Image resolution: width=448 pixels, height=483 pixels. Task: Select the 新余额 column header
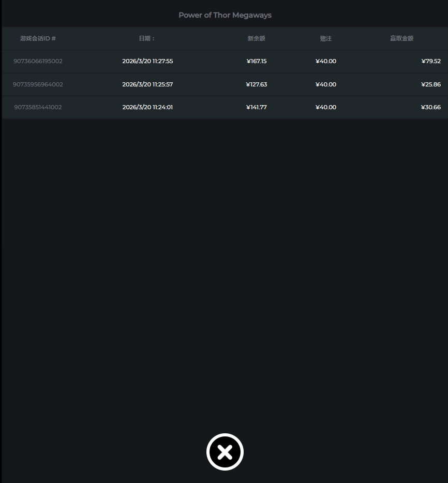pyautogui.click(x=256, y=38)
